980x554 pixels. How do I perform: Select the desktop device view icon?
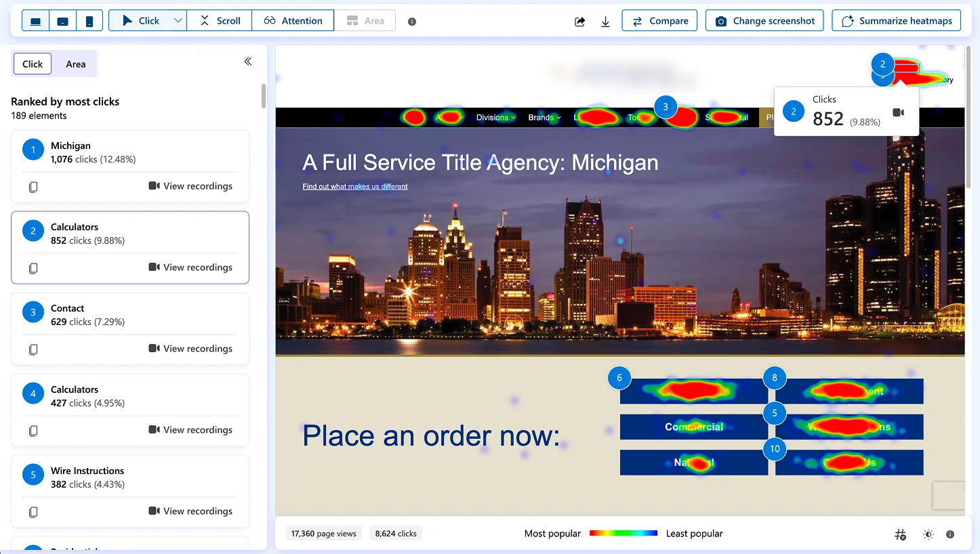pyautogui.click(x=36, y=21)
